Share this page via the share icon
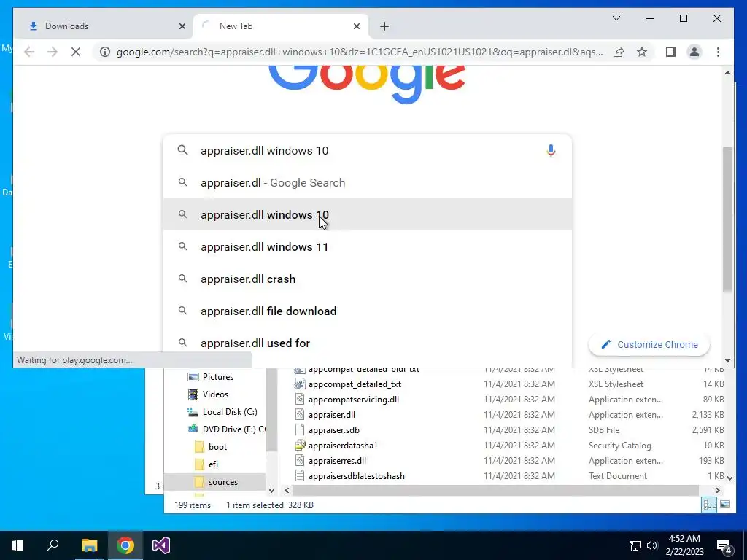The image size is (747, 560). (619, 52)
